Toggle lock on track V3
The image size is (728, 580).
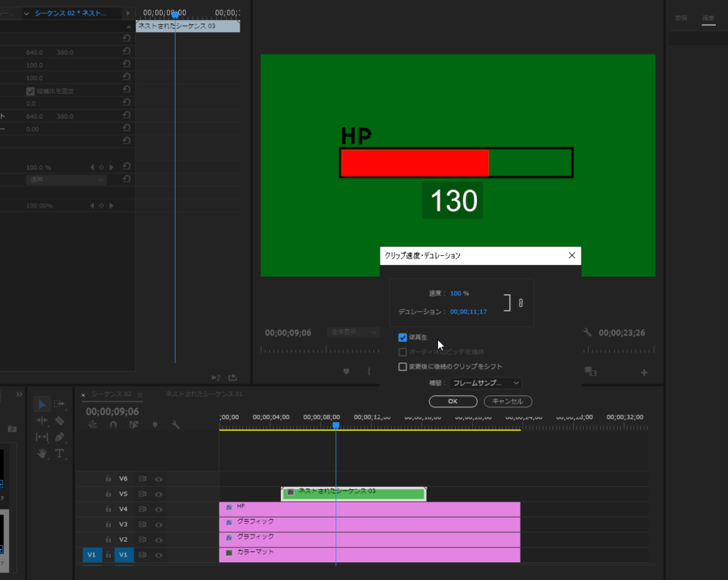point(108,525)
